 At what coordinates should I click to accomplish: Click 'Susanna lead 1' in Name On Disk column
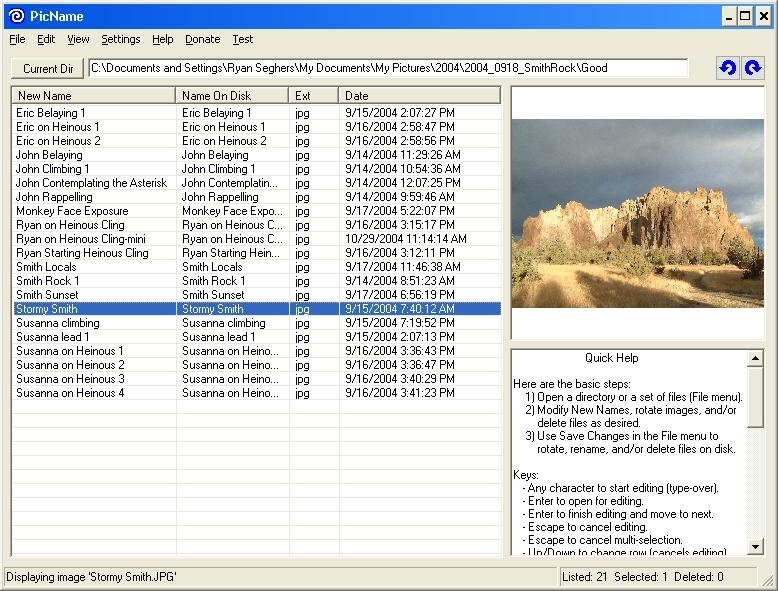[x=218, y=336]
